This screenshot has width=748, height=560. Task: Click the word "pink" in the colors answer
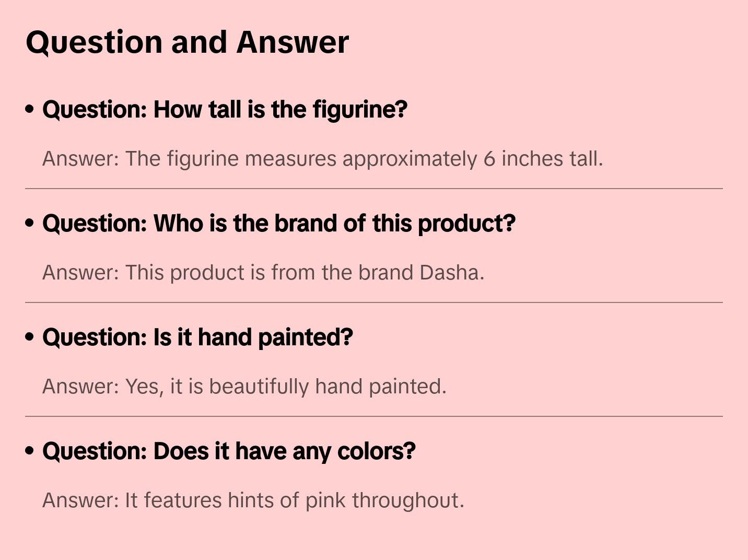(325, 500)
